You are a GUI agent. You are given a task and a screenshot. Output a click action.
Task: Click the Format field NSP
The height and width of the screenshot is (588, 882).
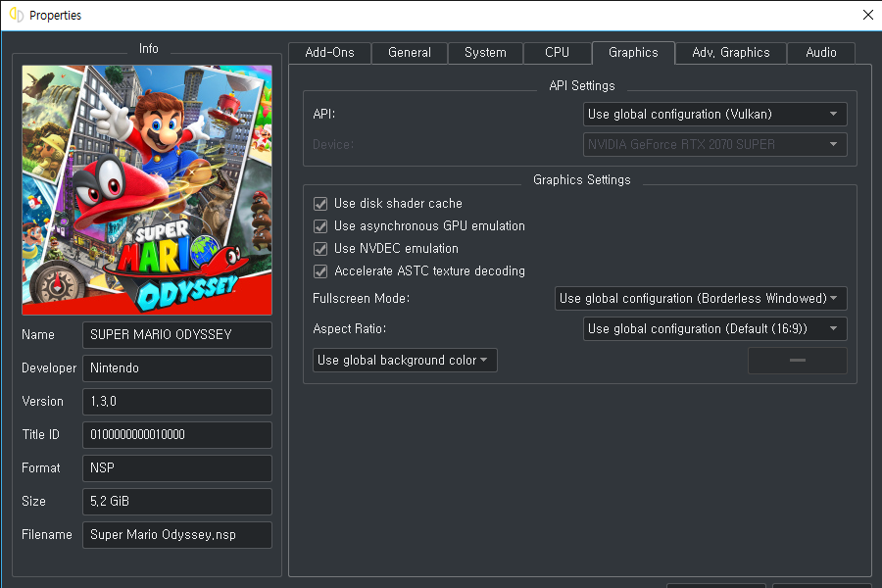(177, 468)
